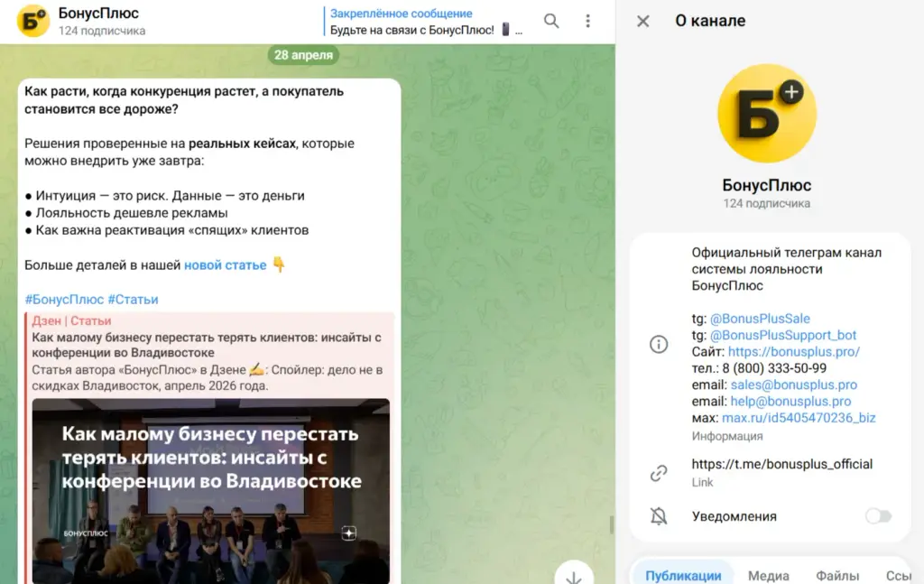924x584 pixels.
Task: Click the link chain icon
Action: point(658,473)
